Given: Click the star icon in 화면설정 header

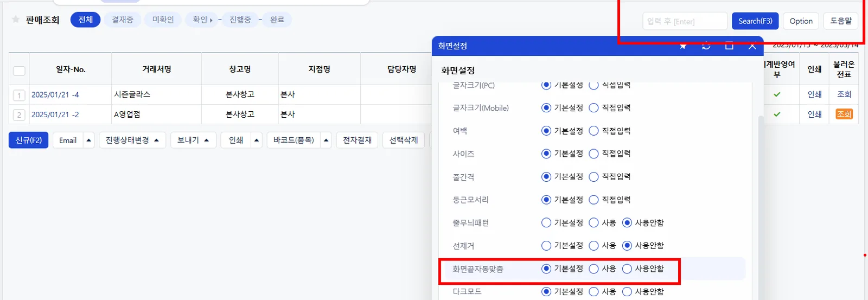Looking at the screenshot, I should coord(683,46).
